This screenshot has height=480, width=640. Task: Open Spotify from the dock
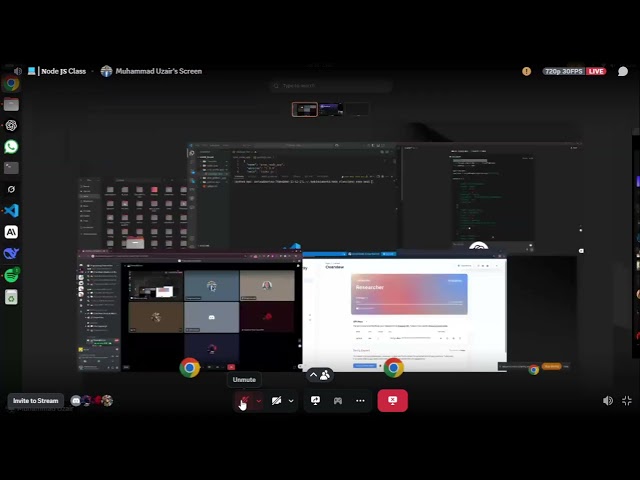click(11, 276)
